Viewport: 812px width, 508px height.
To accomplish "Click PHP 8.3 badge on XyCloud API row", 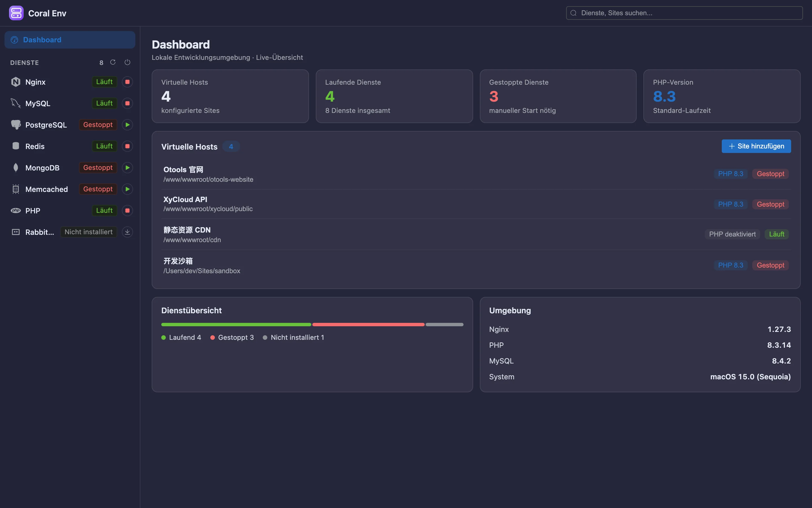I will 731,204.
